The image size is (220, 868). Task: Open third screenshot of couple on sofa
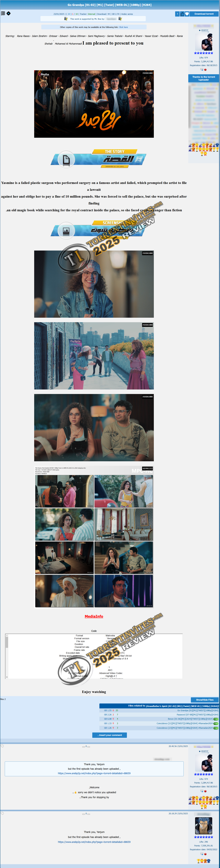(94, 428)
